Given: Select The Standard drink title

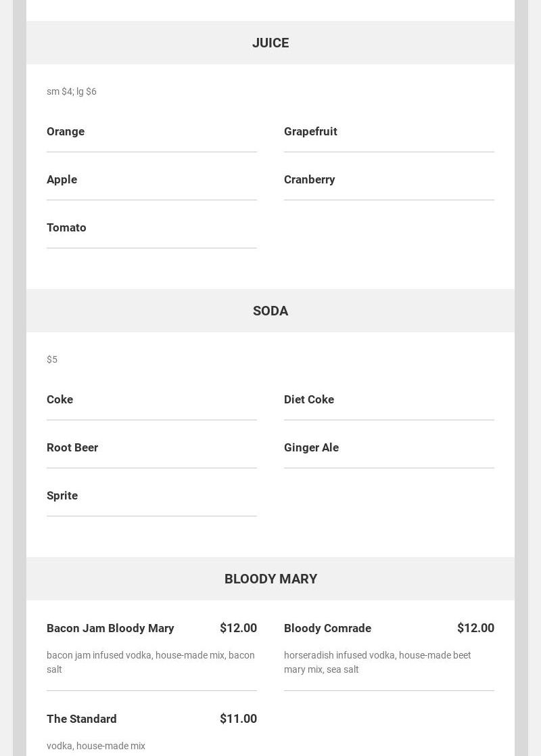Looking at the screenshot, I should [x=82, y=719].
